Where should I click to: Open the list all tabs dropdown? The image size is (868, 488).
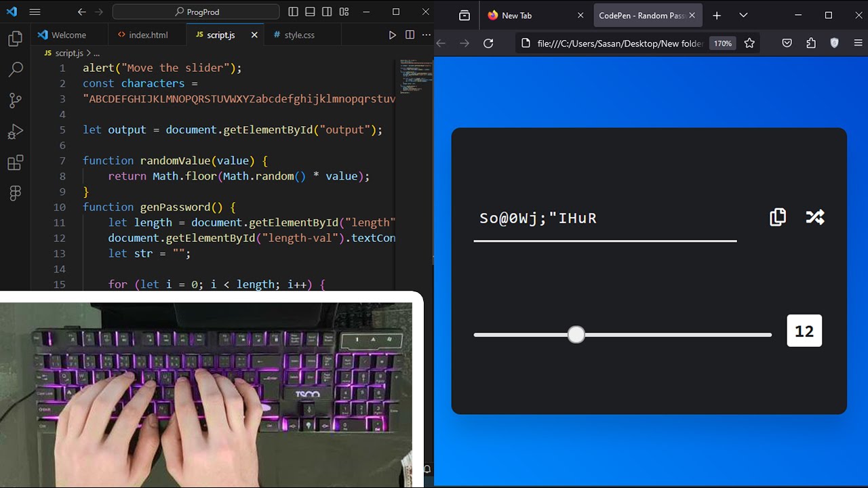tap(743, 15)
